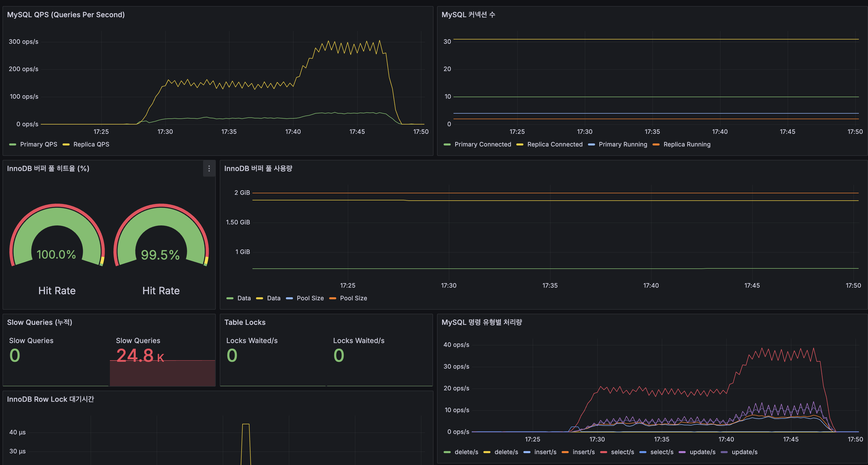The width and height of the screenshot is (868, 465).
Task: Hide the select/s series in 명령 유형별 처리량
Action: (622, 452)
